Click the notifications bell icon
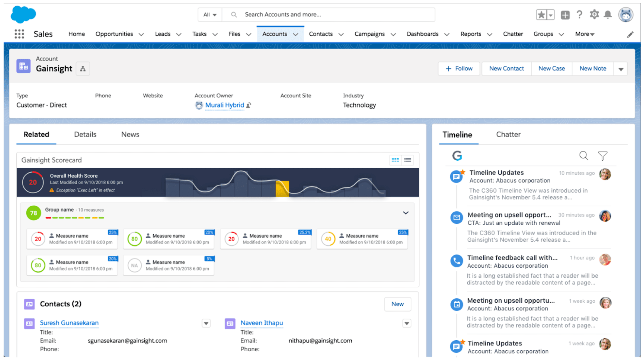644x360 pixels. (608, 15)
